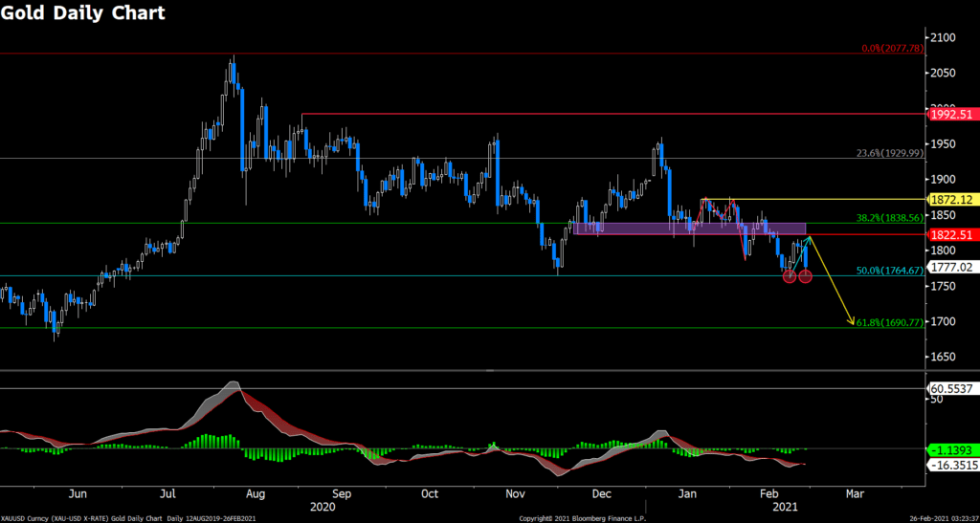Click the 50.0%(1764.67) Fibonacci label

click(x=889, y=271)
